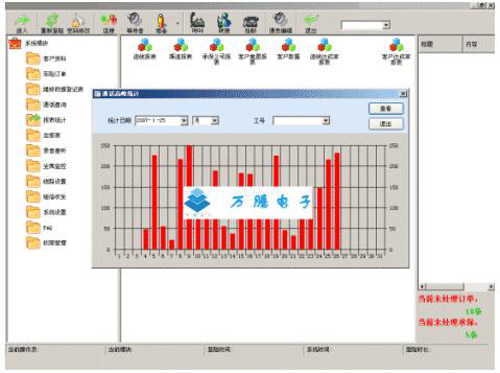The width and height of the screenshot is (500, 373).
Task: Select the FAQ folder in module tree
Action: 39,228
